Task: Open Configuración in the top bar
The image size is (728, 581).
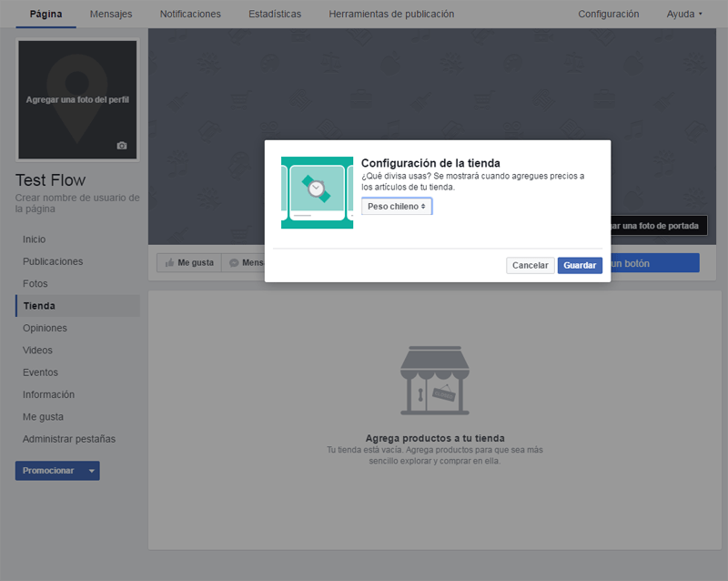Action: click(x=608, y=14)
